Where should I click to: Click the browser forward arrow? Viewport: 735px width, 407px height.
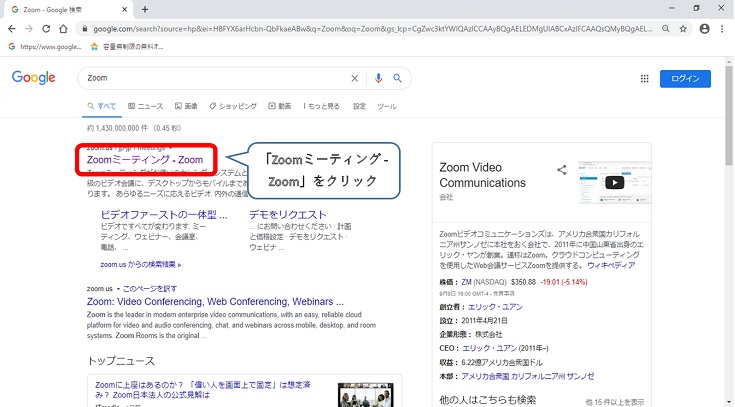click(29, 29)
